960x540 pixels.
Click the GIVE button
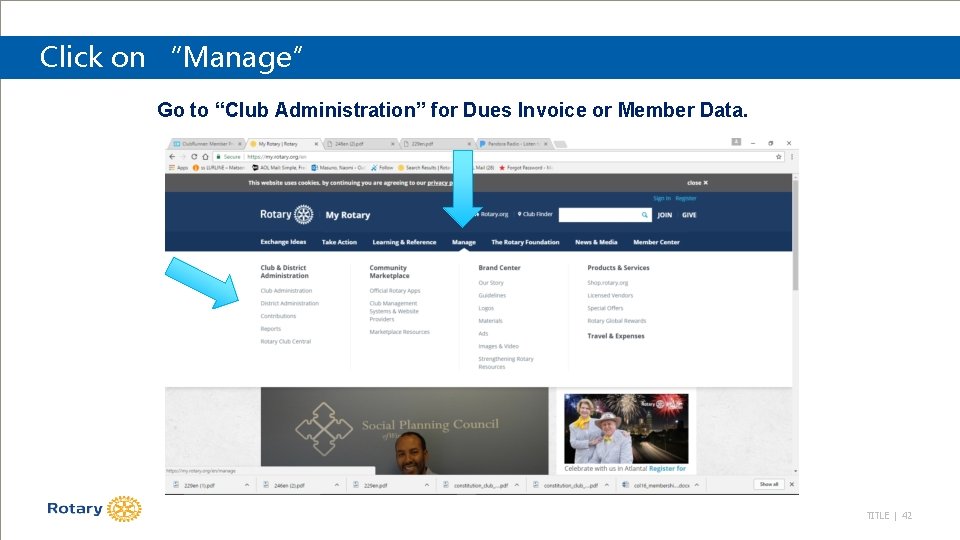pyautogui.click(x=689, y=215)
